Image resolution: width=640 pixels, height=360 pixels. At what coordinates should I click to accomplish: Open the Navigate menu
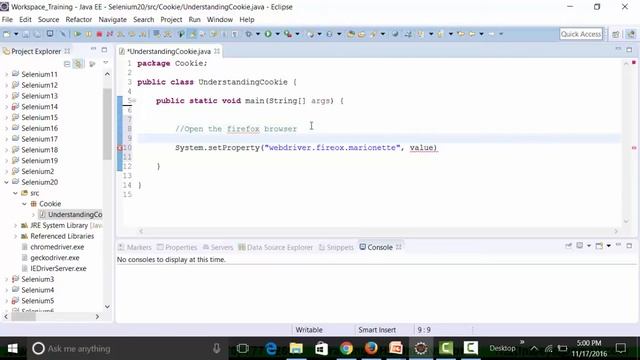point(112,20)
